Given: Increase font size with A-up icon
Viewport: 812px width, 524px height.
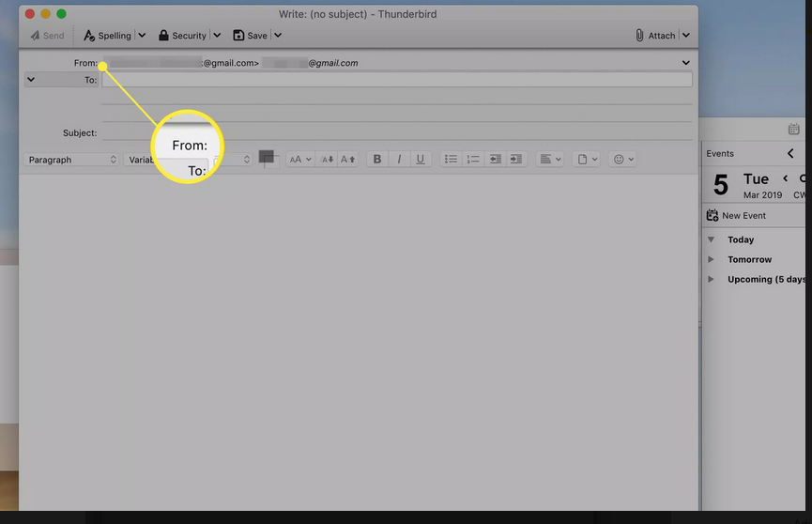Looking at the screenshot, I should (x=347, y=159).
